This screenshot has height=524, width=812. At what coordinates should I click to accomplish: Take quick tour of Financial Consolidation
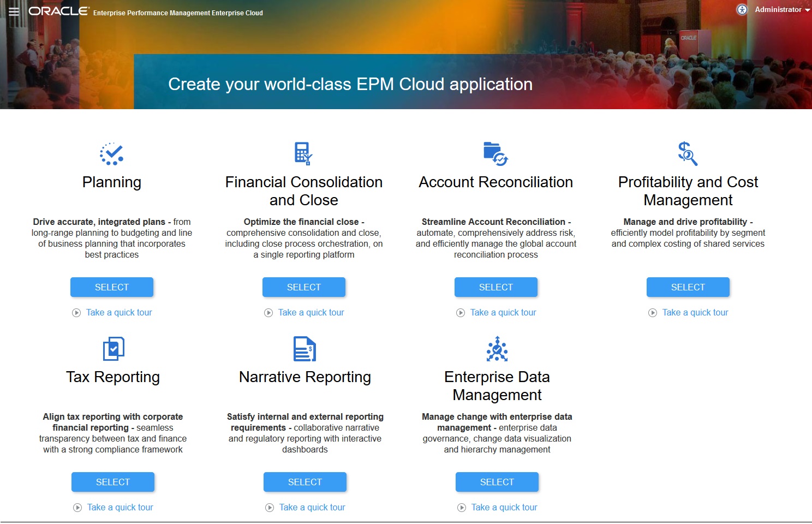coord(311,312)
